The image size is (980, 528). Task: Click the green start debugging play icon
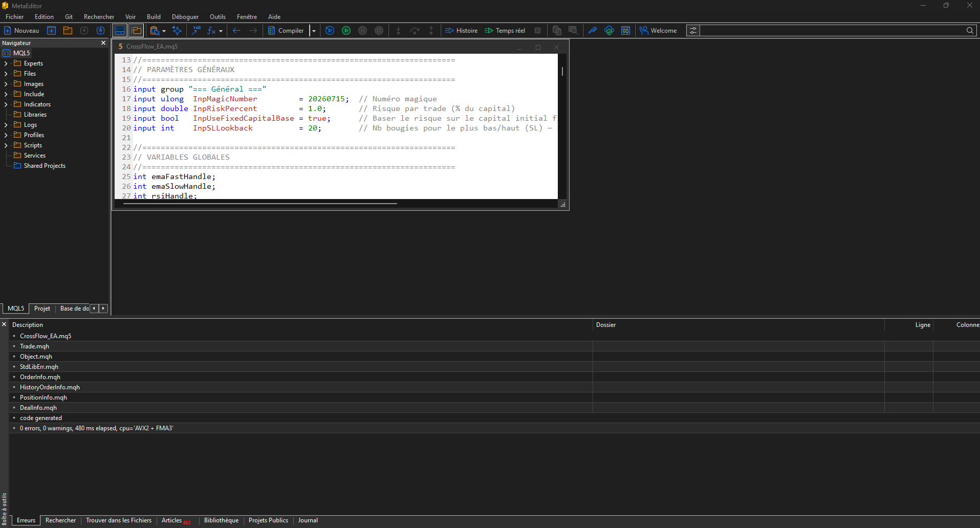346,31
